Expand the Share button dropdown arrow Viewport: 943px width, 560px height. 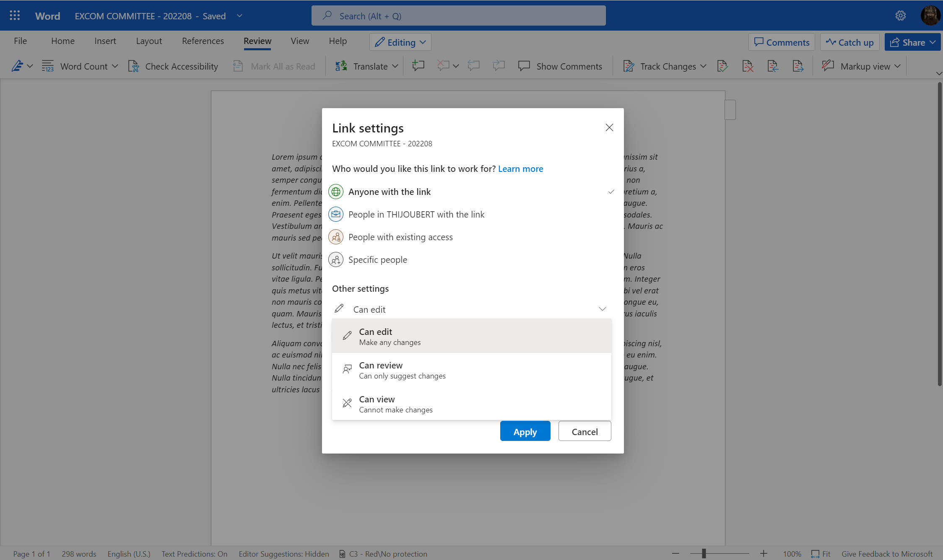click(933, 41)
